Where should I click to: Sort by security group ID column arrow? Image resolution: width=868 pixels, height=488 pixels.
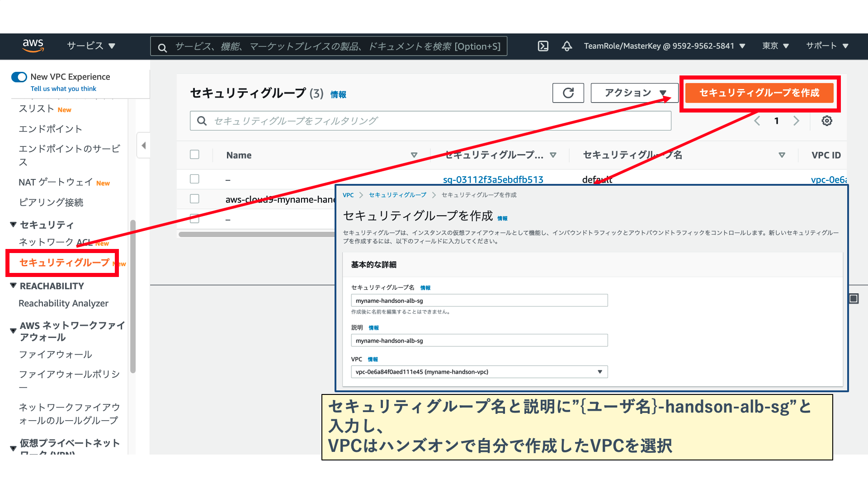point(553,155)
